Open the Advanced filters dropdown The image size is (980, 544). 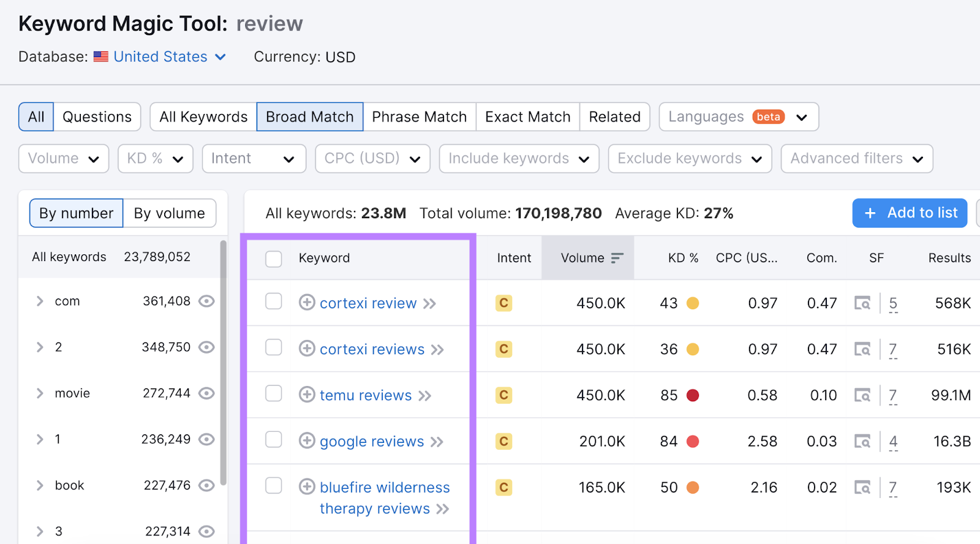click(856, 159)
